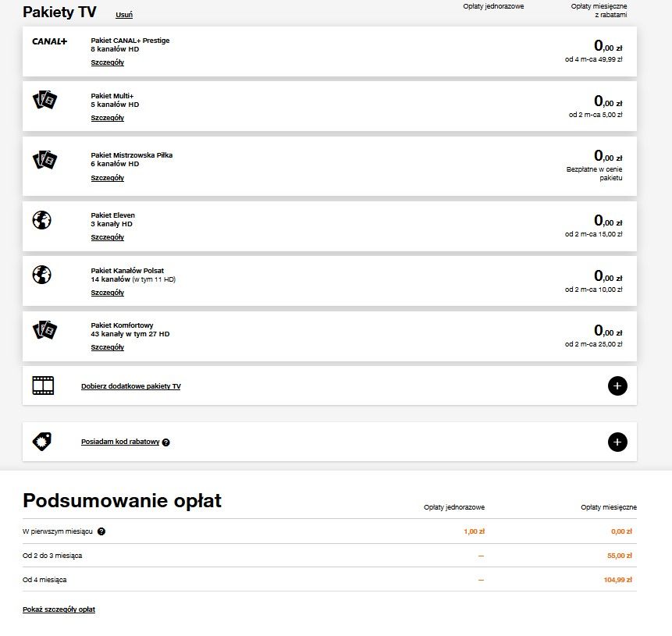Open help tooltip next to Posiadam kod rabatowy

(166, 442)
